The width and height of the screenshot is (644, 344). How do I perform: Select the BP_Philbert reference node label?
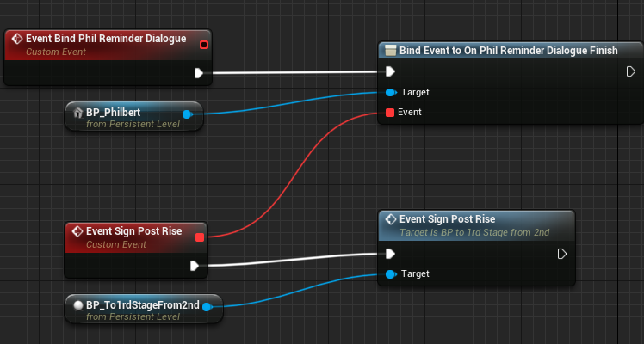[114, 113]
